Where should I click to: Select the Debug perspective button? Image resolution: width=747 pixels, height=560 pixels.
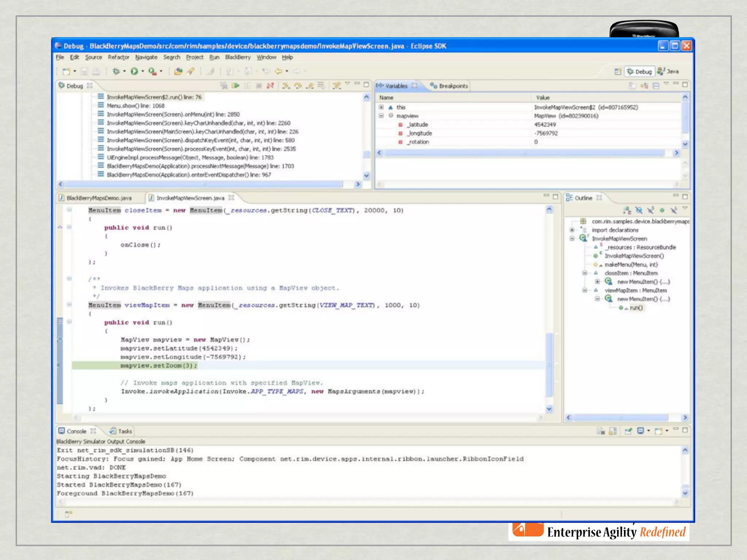point(639,71)
